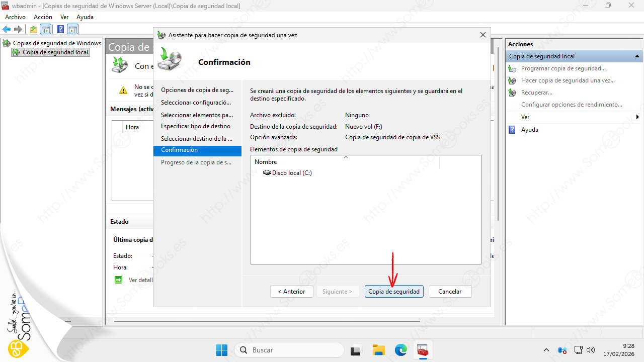Open the Acción menu
The image size is (644, 362).
43,17
